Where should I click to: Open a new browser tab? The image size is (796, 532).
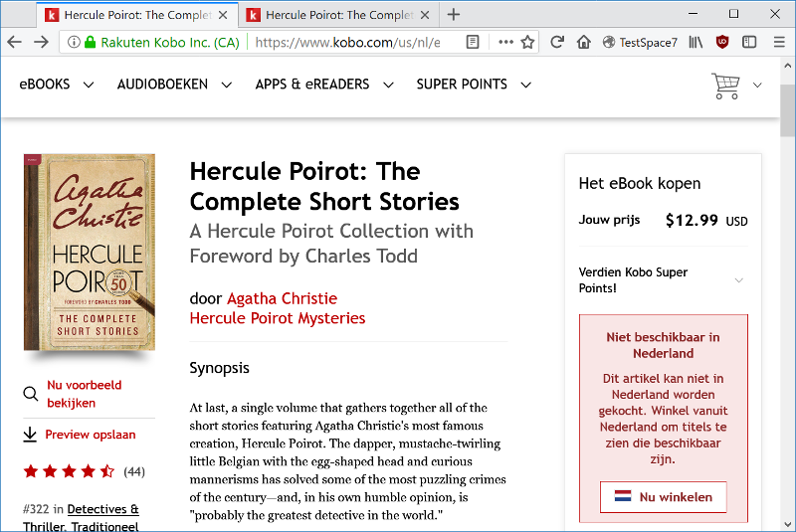coord(454,15)
